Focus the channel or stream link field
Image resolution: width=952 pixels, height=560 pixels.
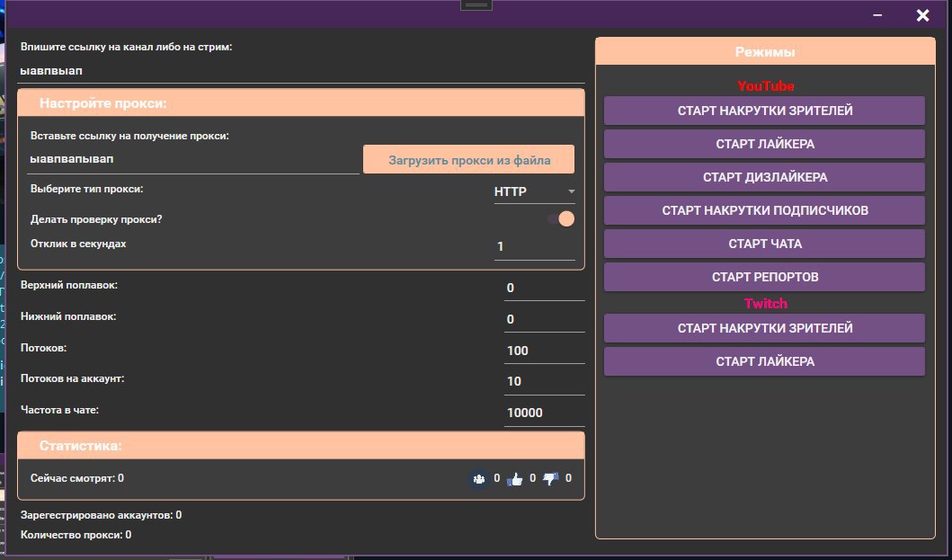coord(301,71)
